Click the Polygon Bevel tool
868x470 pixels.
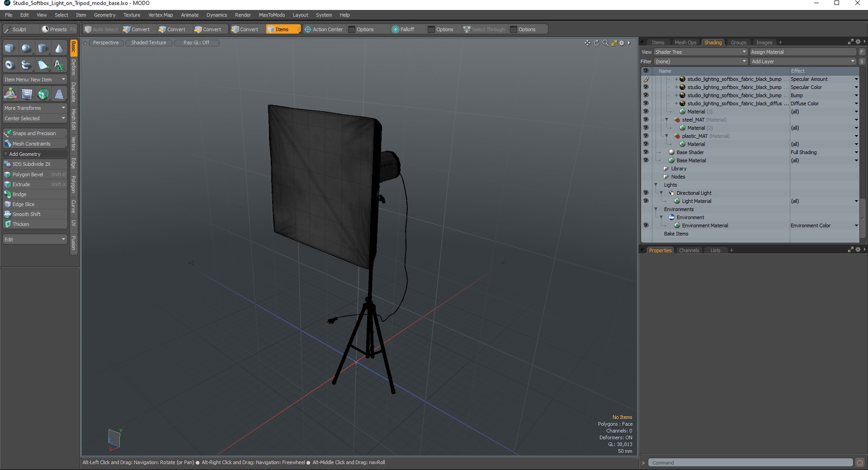[35, 174]
